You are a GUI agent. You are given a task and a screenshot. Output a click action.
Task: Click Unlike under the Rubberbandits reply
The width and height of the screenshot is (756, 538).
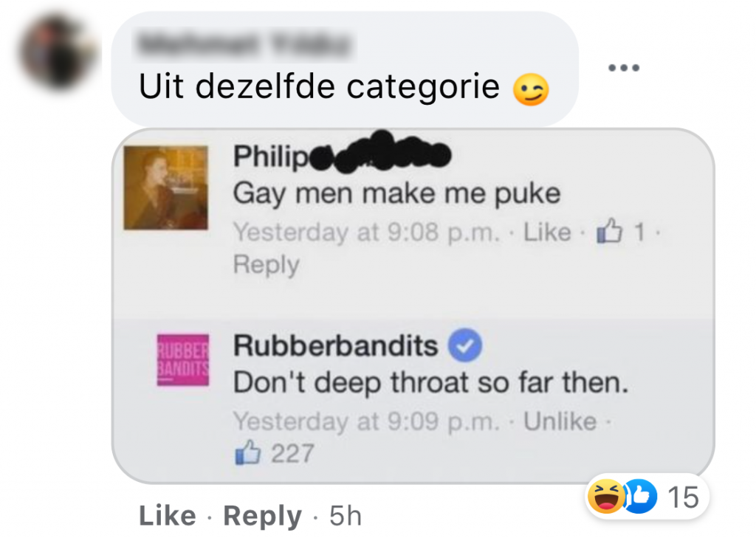pos(560,421)
